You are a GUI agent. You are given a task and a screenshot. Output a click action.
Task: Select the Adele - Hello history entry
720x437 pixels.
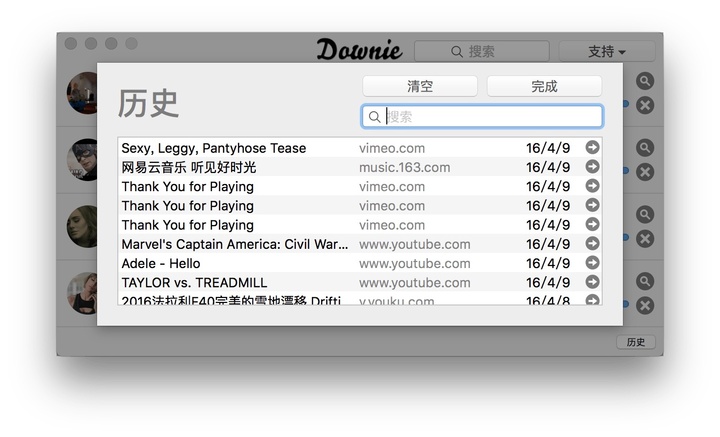(x=235, y=264)
